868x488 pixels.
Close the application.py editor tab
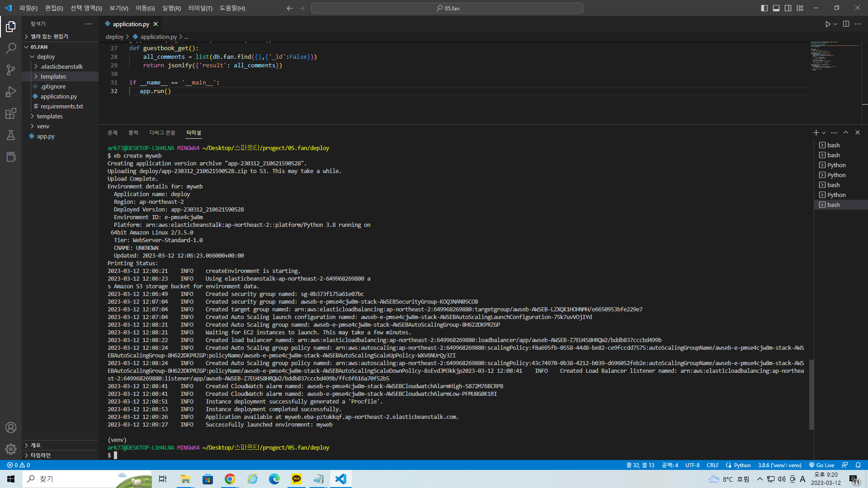[x=156, y=24]
